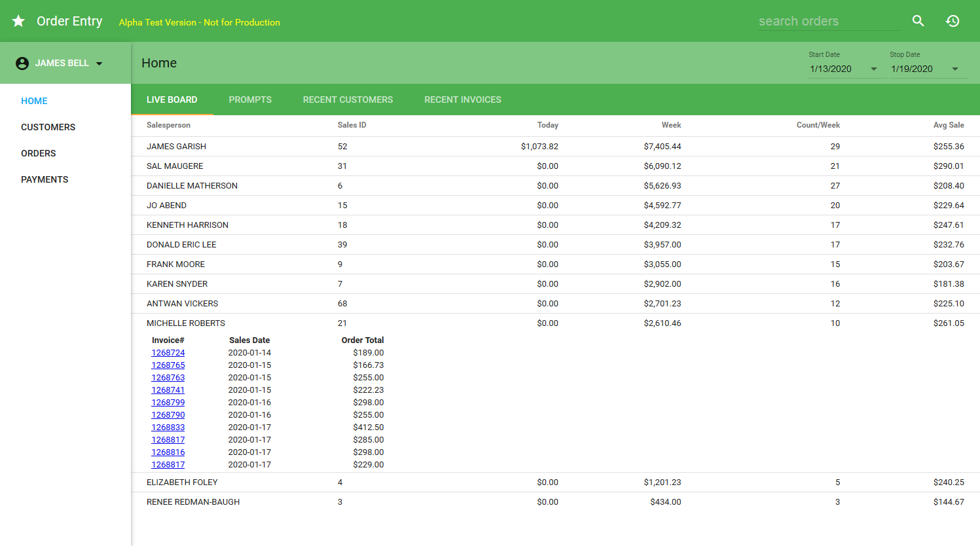Screen dimensions: 980x546
Task: Select the KAREN SNYDER row
Action: click(x=555, y=284)
